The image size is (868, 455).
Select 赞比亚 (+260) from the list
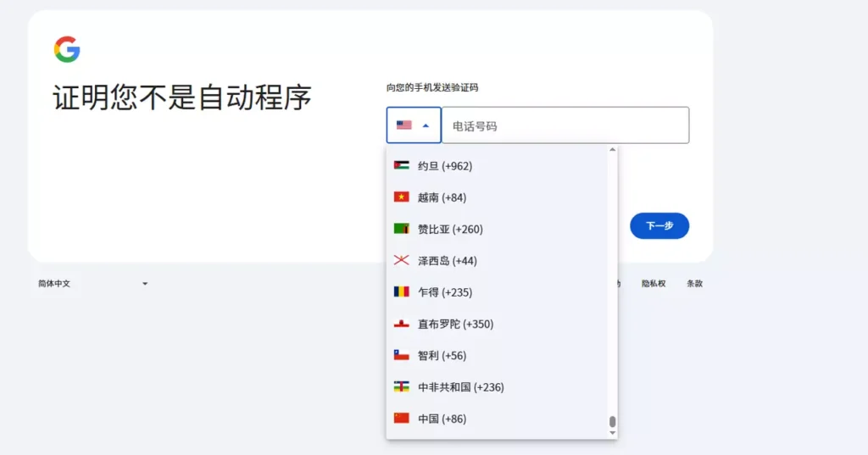coord(497,229)
